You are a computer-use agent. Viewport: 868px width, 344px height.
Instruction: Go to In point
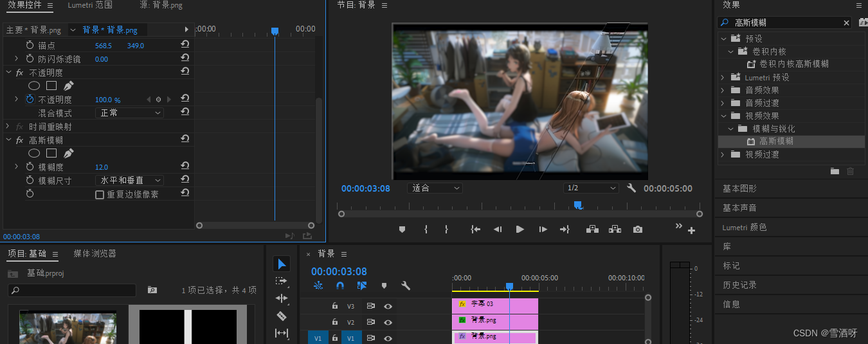(x=475, y=229)
